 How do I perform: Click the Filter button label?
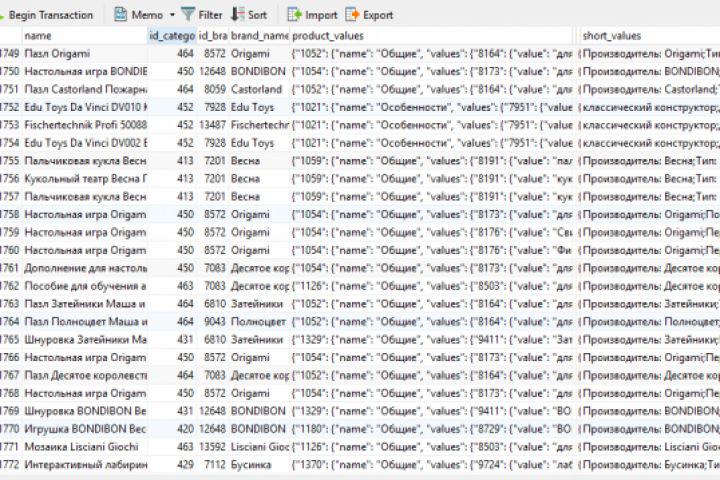210,15
